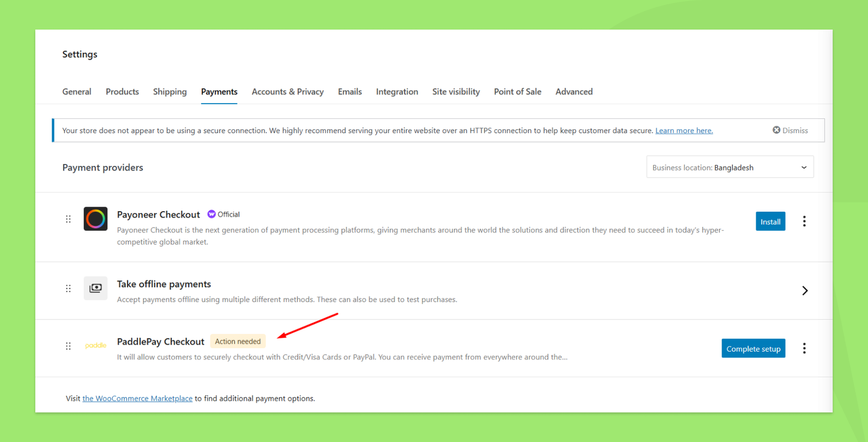Click the offline payments cash icon

pos(95,288)
